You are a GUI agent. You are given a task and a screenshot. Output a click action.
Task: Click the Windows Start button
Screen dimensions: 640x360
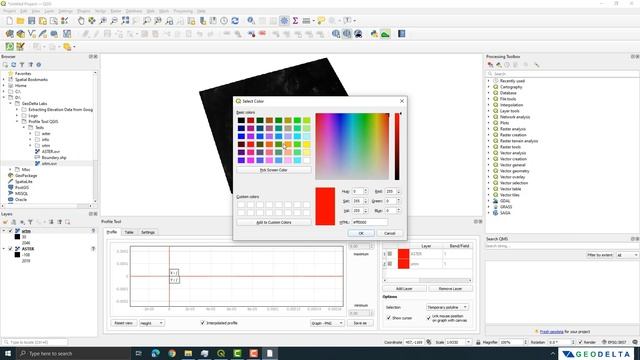(x=8, y=353)
